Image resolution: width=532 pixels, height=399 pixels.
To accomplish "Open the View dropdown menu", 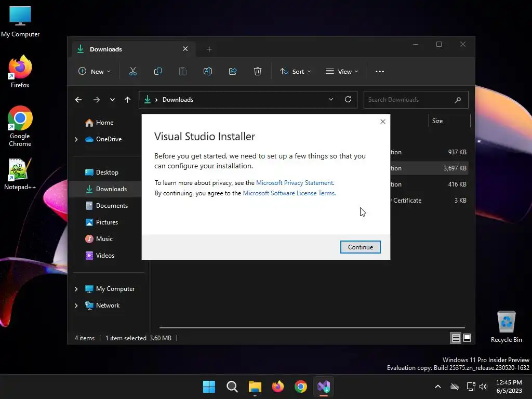I will click(342, 71).
